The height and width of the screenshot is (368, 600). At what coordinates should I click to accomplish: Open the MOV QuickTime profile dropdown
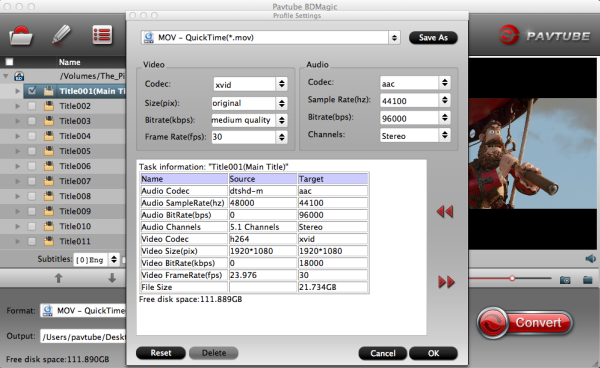point(271,37)
